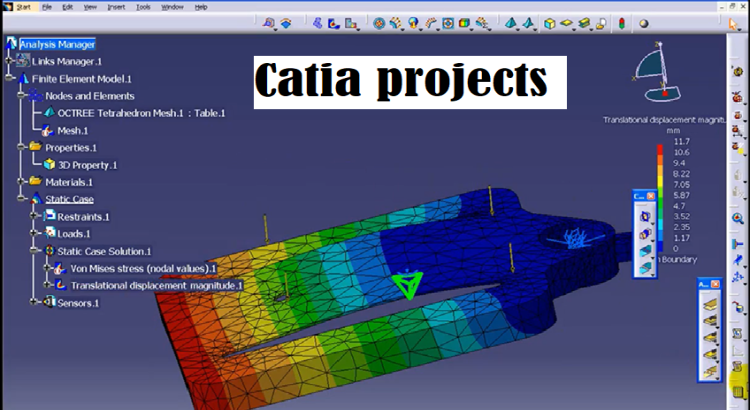Viewport: 750px width, 410px height.
Task: Click the red band of the color legend
Action: coord(660,150)
